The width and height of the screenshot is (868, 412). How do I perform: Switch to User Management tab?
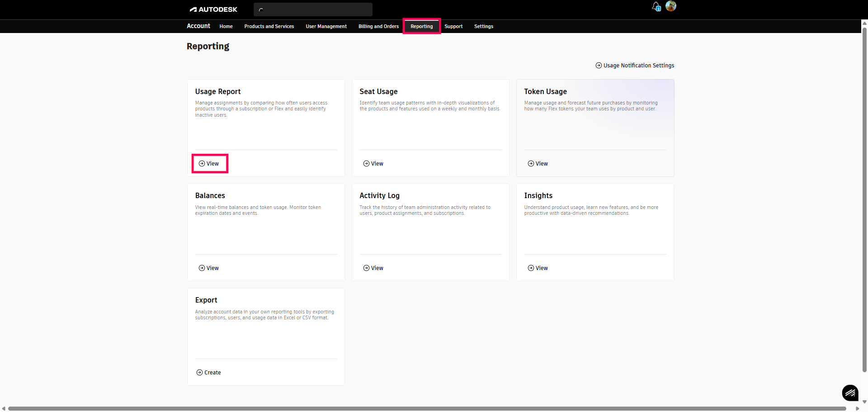click(x=326, y=26)
